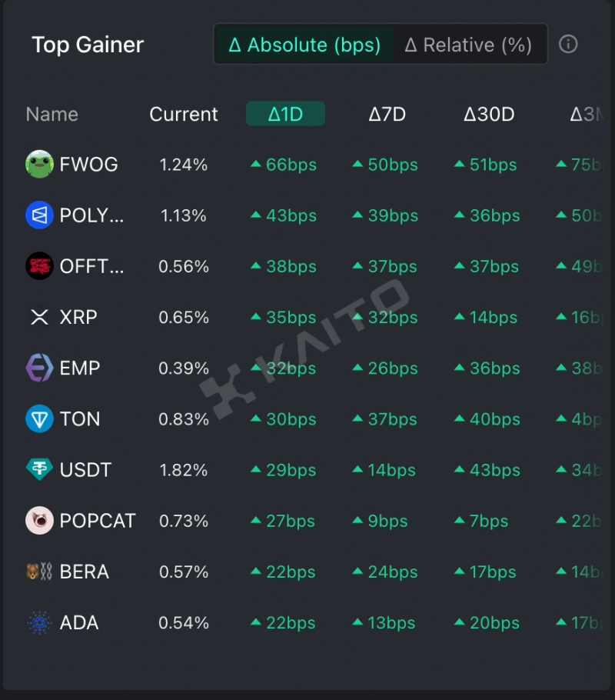The image size is (615, 700).
Task: Click the TON token blue logo
Action: pos(39,419)
